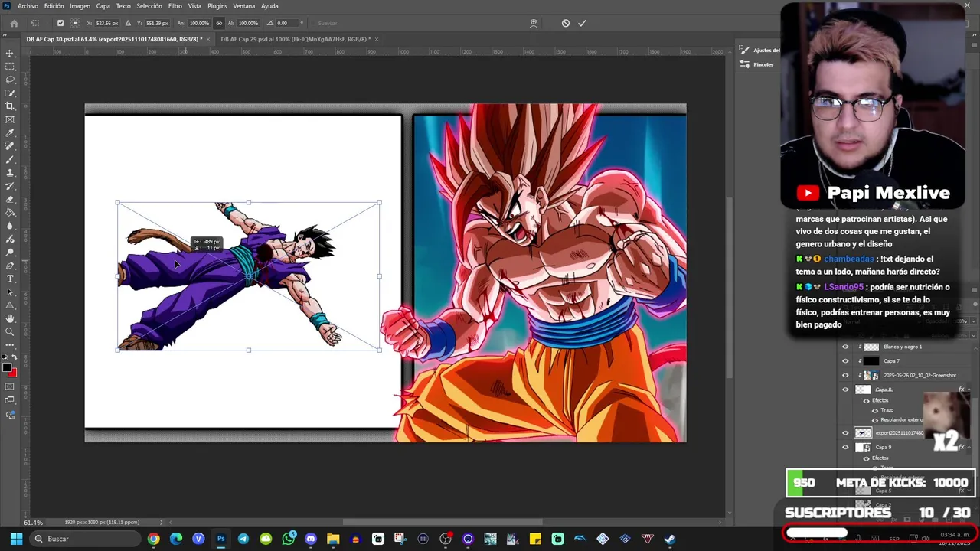Screen dimensions: 980x551
Task: Close the DB AF Cap 30.psd tab
Action: coord(208,39)
